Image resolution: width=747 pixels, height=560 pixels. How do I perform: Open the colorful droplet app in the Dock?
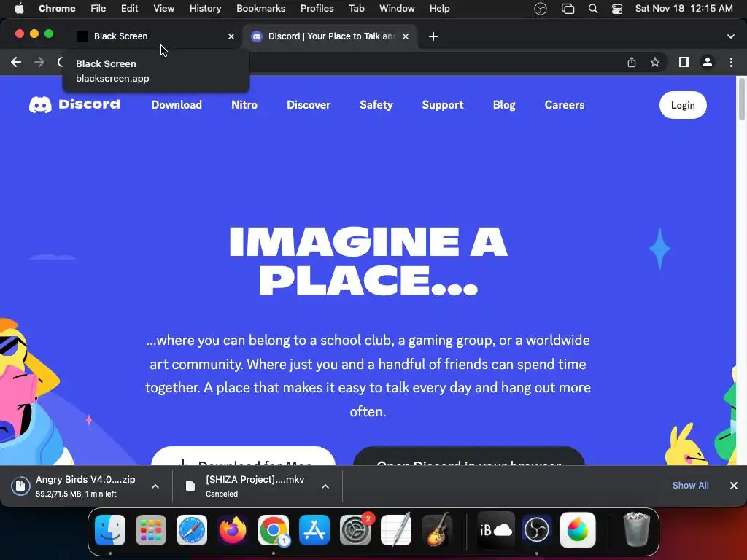click(x=578, y=529)
